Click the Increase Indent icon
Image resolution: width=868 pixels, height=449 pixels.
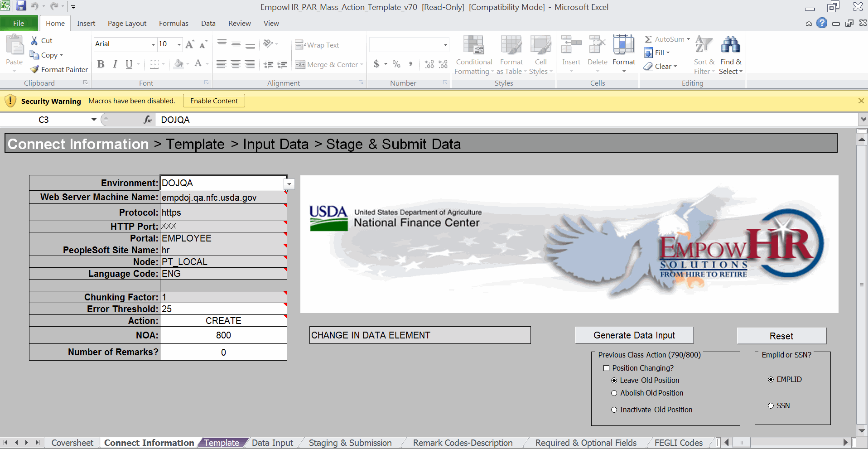coord(282,64)
